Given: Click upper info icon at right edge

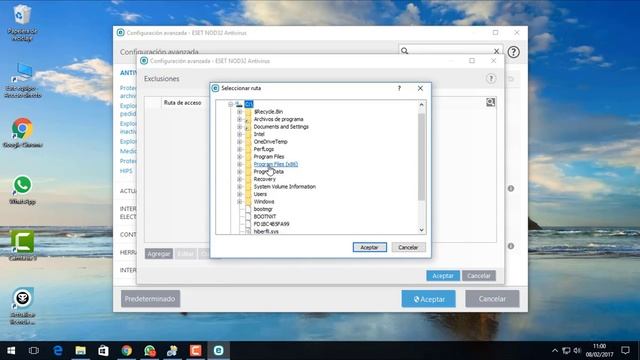Looking at the screenshot, I should [x=511, y=189].
